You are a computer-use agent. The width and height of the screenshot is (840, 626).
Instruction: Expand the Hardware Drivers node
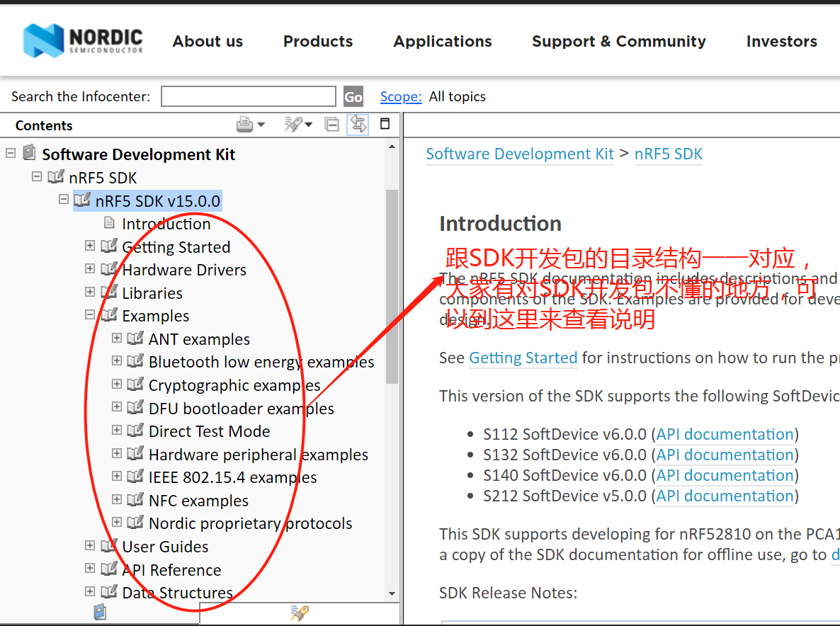point(90,268)
